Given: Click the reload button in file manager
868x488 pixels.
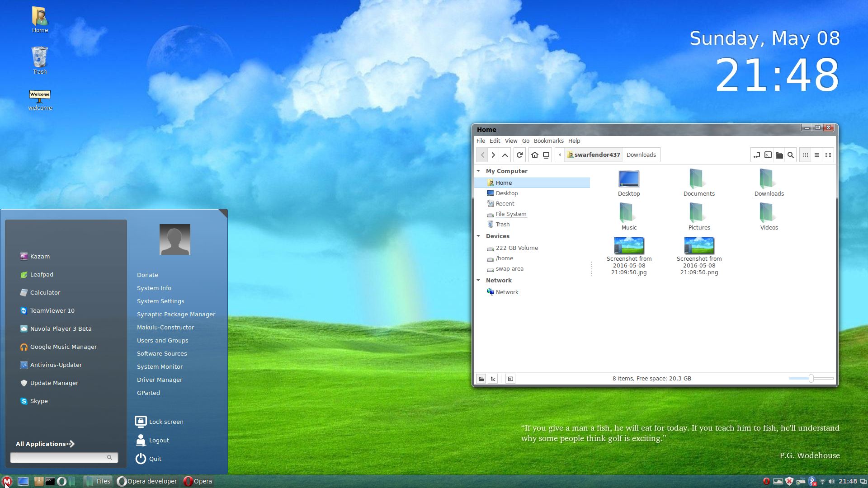Looking at the screenshot, I should pyautogui.click(x=519, y=155).
